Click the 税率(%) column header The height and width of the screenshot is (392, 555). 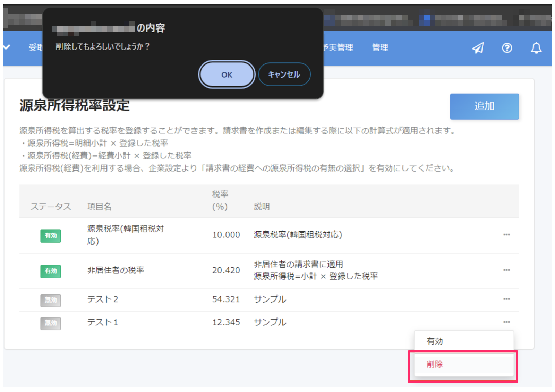pyautogui.click(x=220, y=200)
